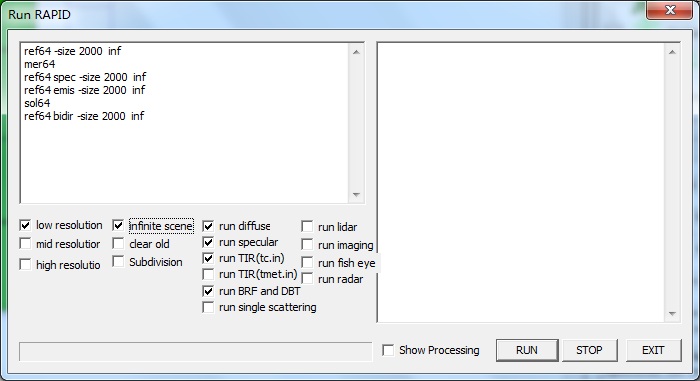Select the 'sol64' line
This screenshot has width=700, height=381.
coord(37,103)
